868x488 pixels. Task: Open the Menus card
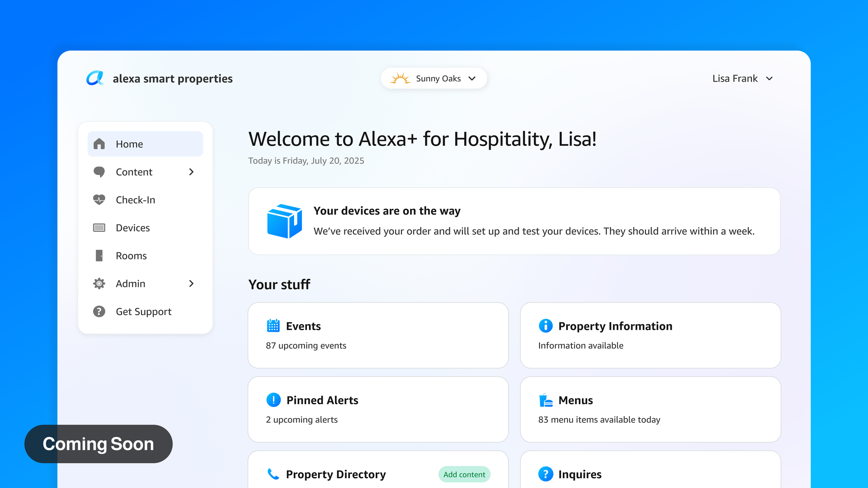tap(650, 409)
